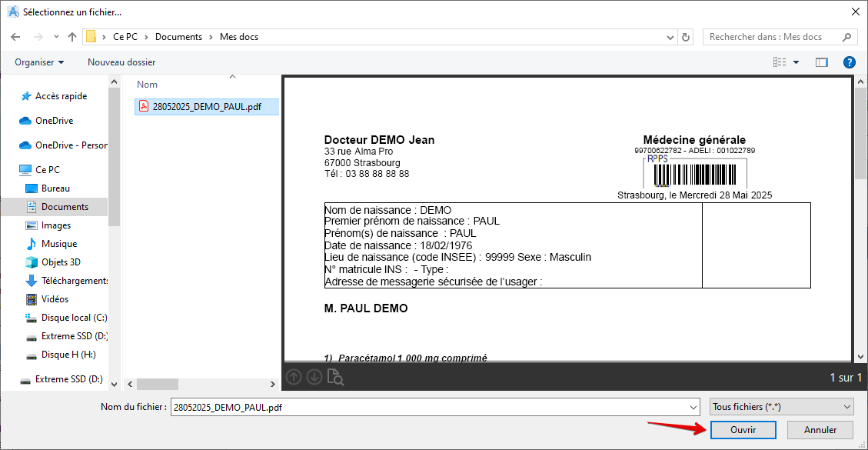The height and width of the screenshot is (450, 868).
Task: Click Nouveau dossier in the toolbar
Action: (121, 62)
